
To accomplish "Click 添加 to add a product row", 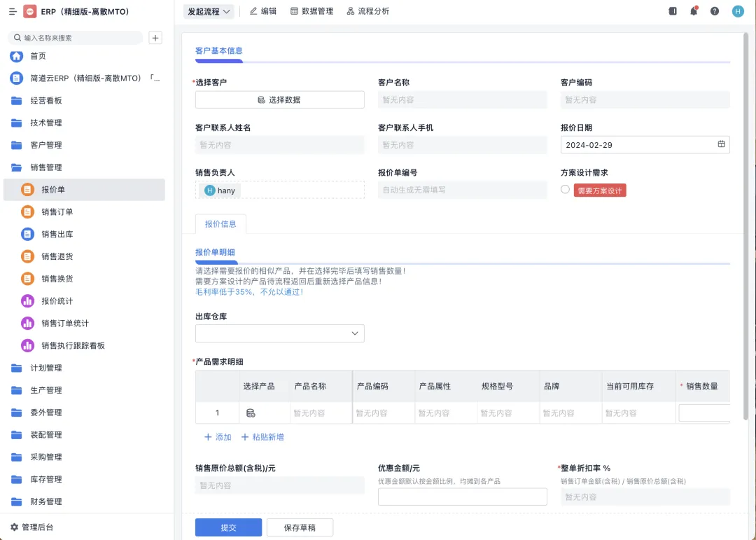I will 218,437.
